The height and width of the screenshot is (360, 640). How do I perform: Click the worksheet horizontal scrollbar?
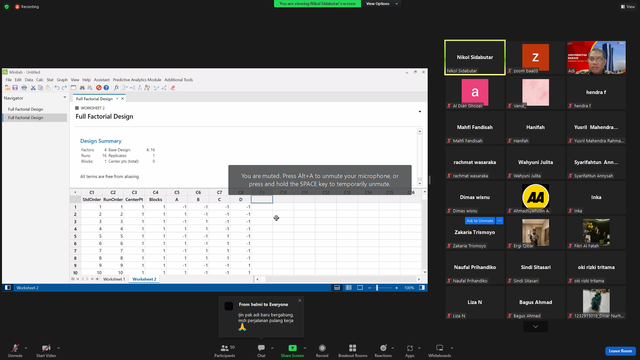coord(338,279)
